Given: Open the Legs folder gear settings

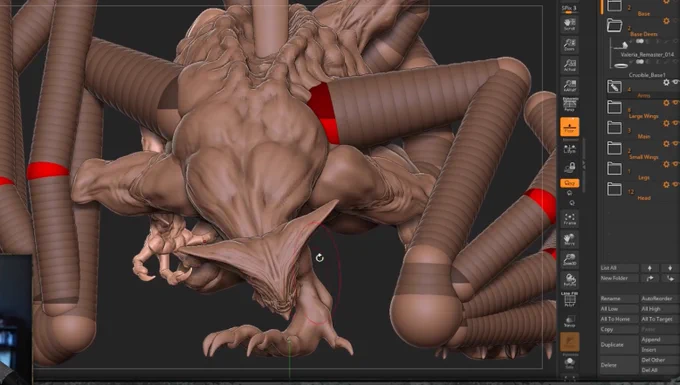Looking at the screenshot, I should (667, 164).
